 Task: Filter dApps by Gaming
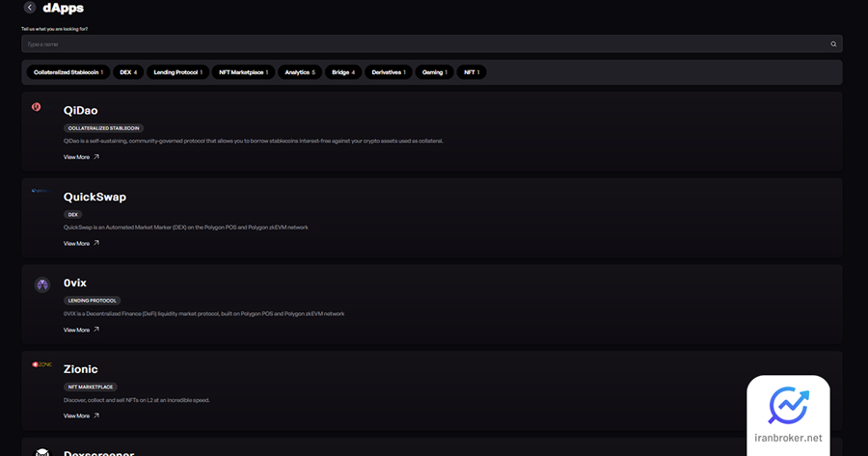(x=435, y=72)
